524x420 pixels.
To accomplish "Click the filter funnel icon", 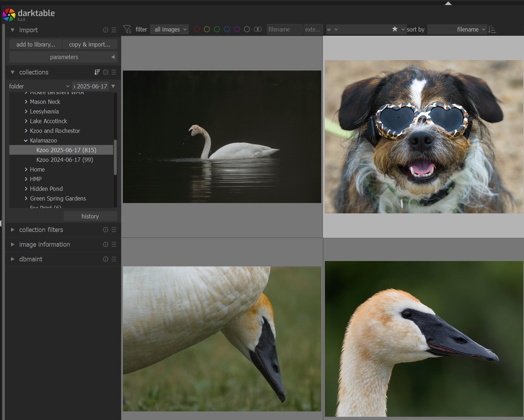I will pos(127,29).
